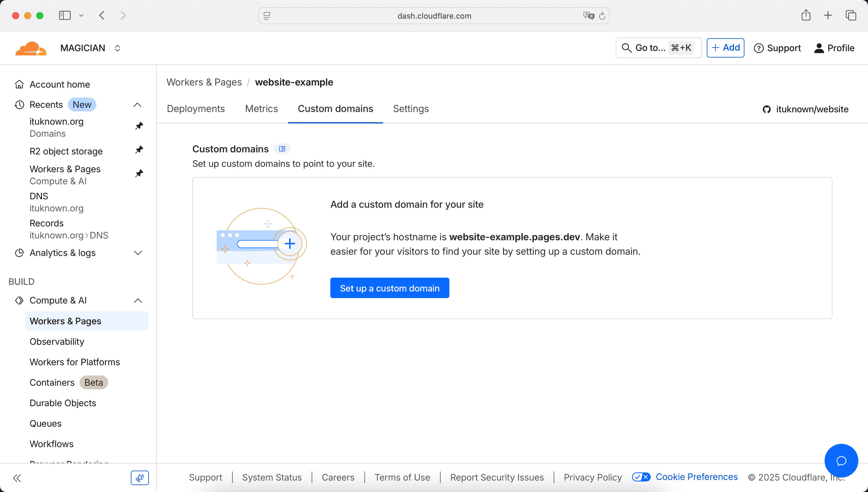
Task: Switch to the Settings tab
Action: click(x=410, y=108)
